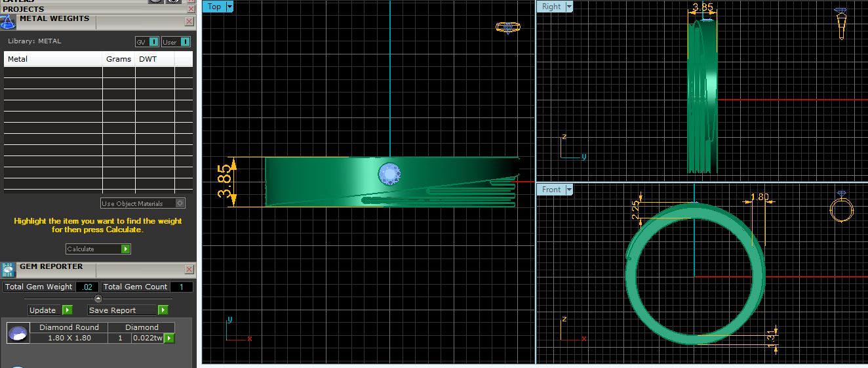
Task: Enable the Use Object Materials option
Action: (x=180, y=203)
